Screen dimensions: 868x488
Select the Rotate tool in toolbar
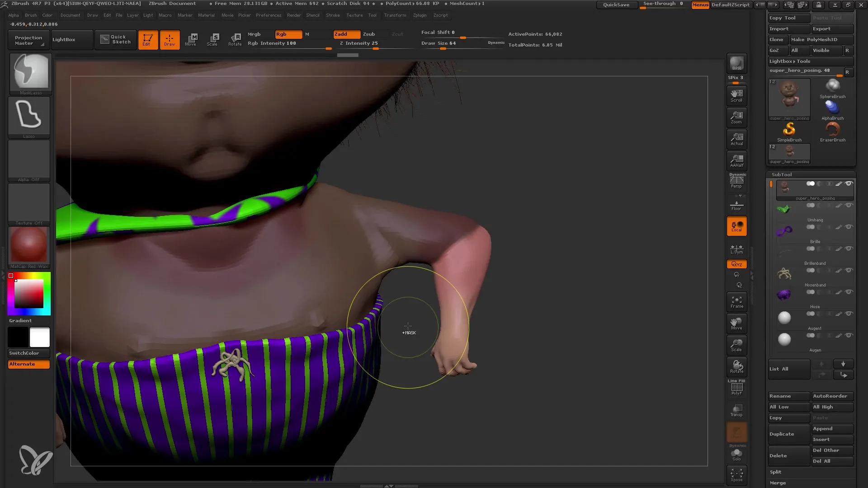click(235, 39)
